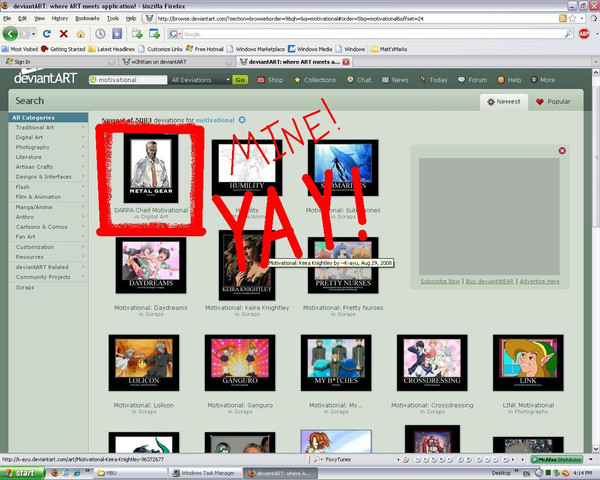Expand the Fan Art category

pyautogui.click(x=48, y=237)
